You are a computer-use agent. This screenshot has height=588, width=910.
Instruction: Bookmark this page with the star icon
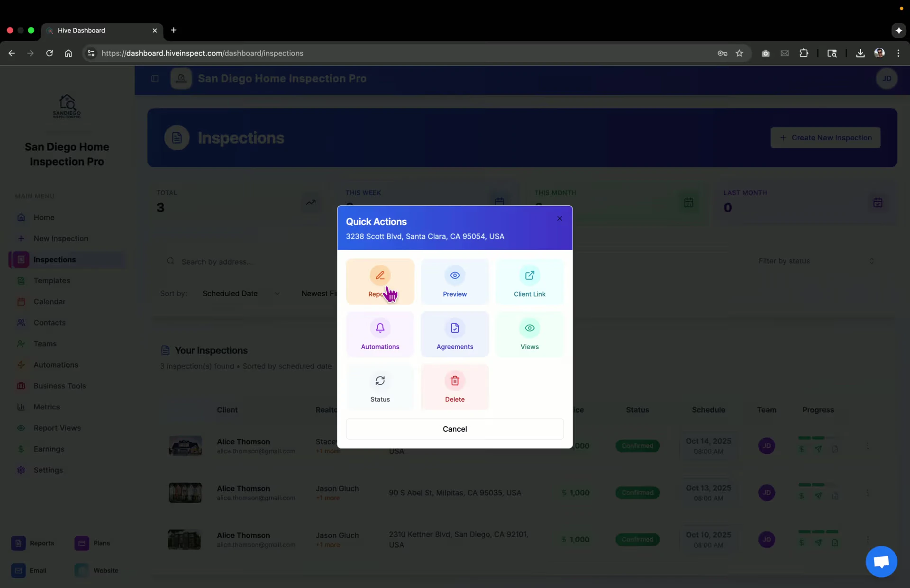coord(739,53)
